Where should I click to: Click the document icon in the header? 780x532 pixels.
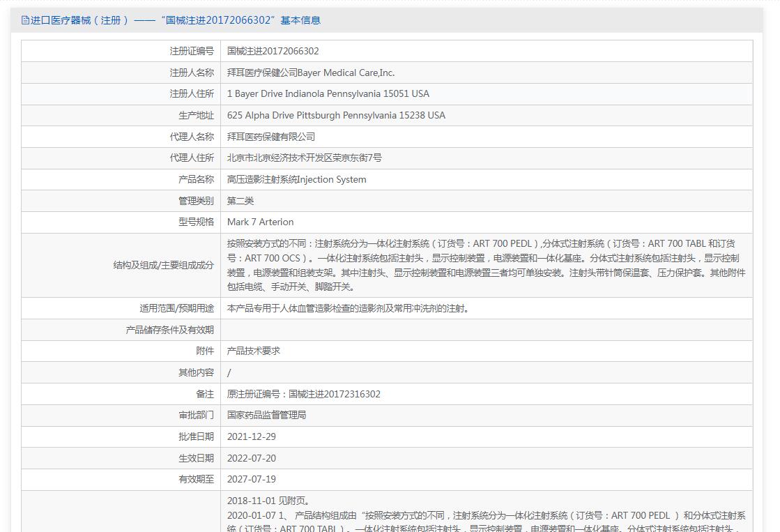tap(25, 20)
